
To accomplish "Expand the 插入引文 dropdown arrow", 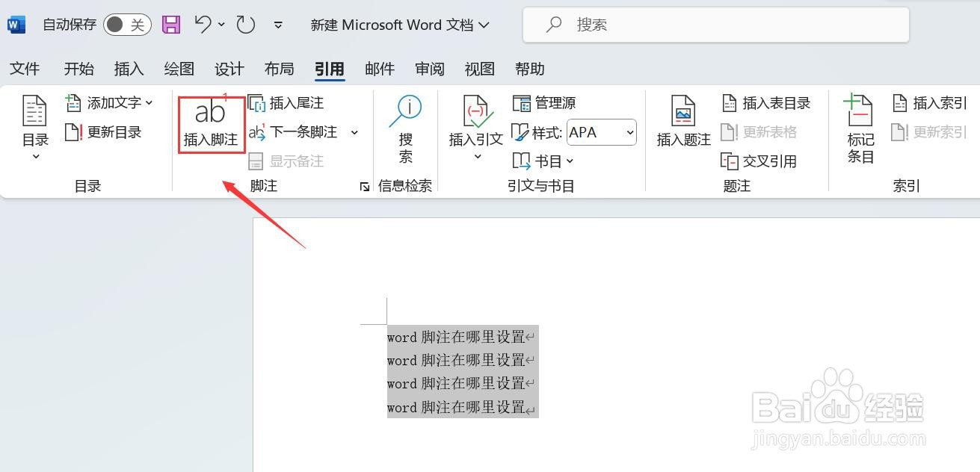I will (x=477, y=157).
